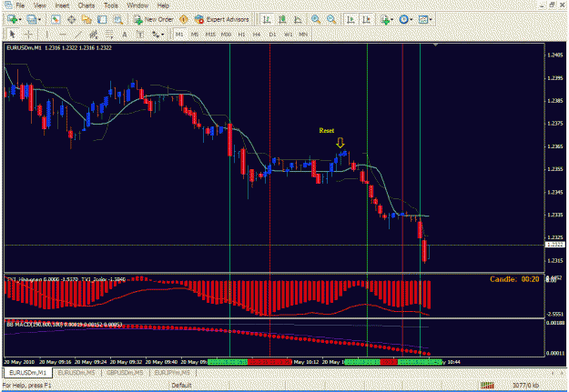Switch chart to Bar Chart mode
Image resolution: width=569 pixels, height=392 pixels.
(267, 19)
